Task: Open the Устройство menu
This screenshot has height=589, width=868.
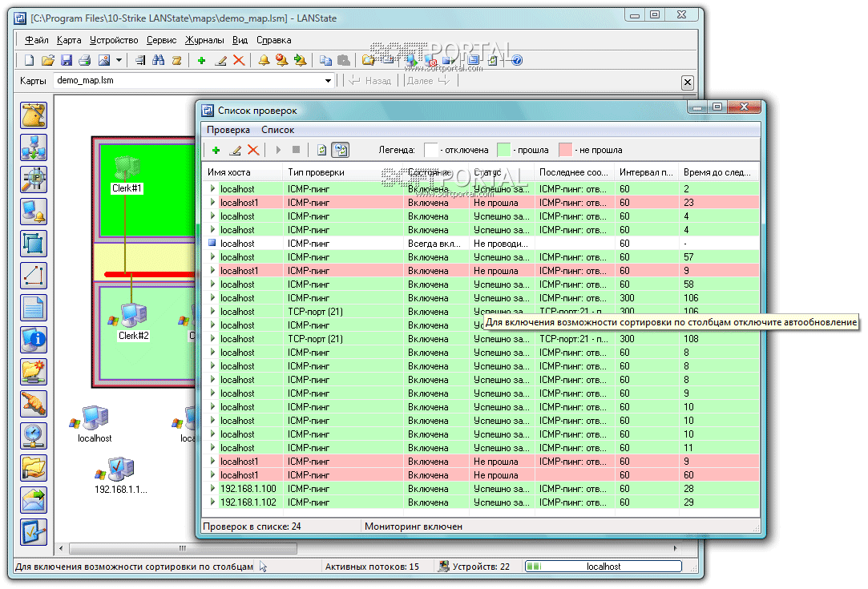Action: tap(114, 40)
